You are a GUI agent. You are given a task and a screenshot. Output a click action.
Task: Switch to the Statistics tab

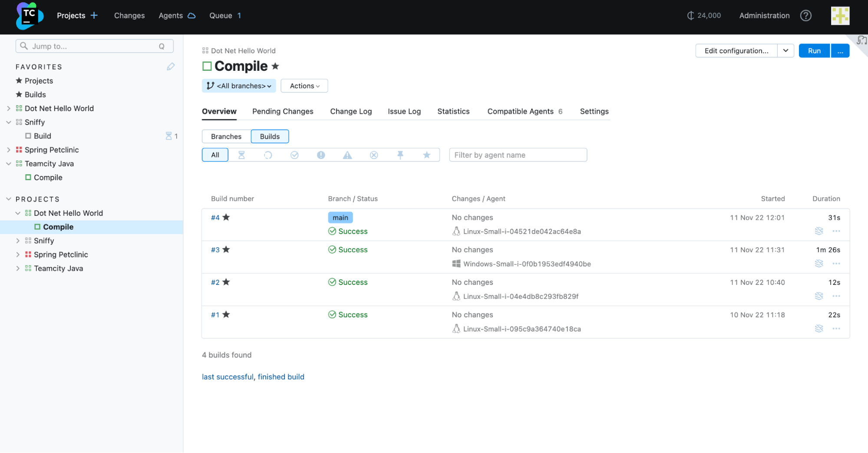(x=453, y=111)
